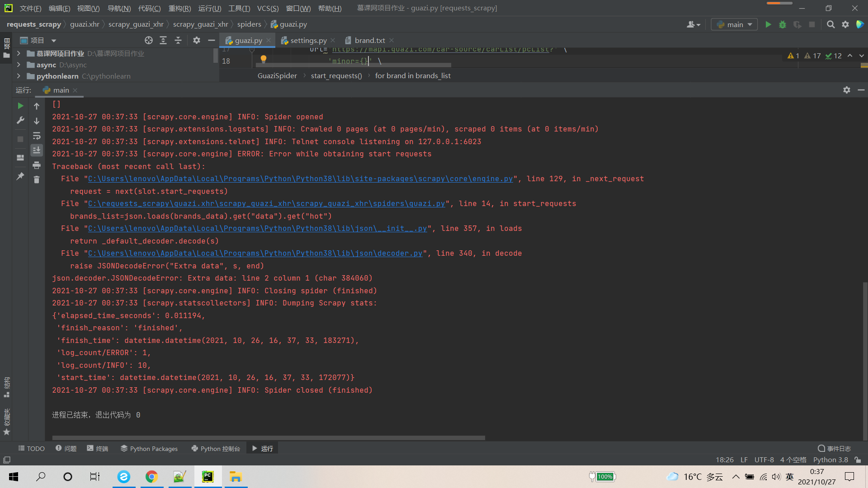Click the locate target icon in project panel
Viewport: 868px width, 488px height.
(149, 40)
